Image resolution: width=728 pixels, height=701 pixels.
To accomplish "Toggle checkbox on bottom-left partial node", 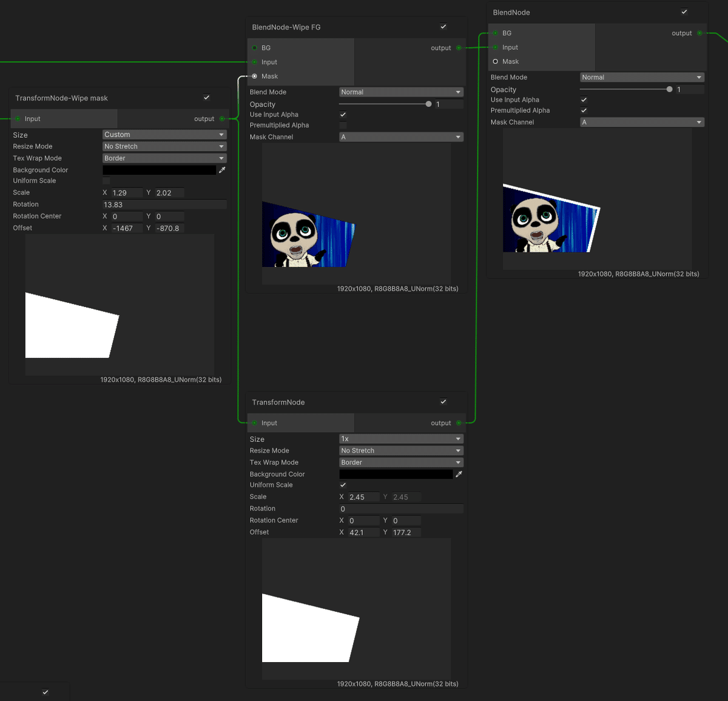I will pyautogui.click(x=45, y=692).
